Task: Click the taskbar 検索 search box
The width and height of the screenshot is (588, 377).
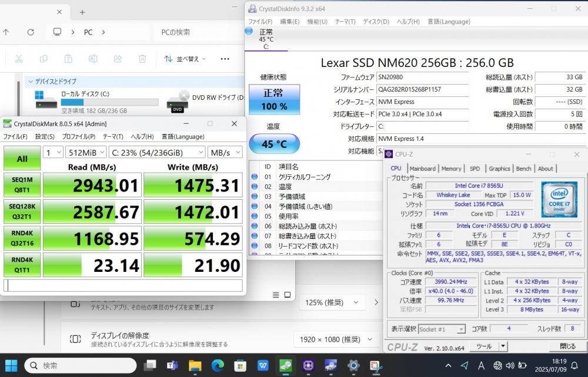Action: (x=80, y=365)
